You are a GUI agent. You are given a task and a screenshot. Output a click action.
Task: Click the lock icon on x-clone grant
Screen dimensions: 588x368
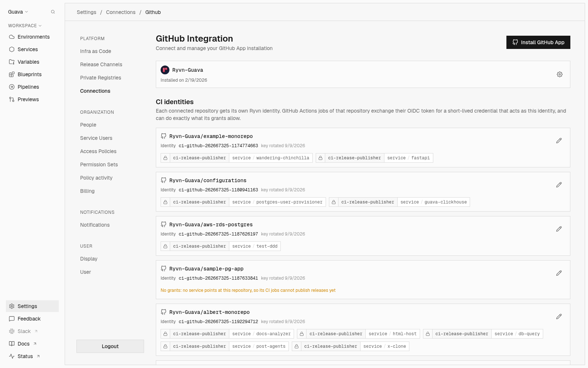tap(297, 346)
